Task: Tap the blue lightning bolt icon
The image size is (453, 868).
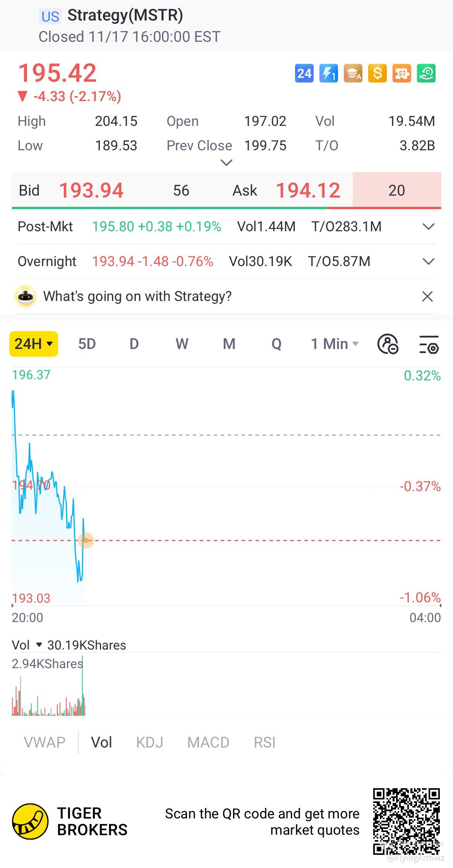Action: (329, 73)
